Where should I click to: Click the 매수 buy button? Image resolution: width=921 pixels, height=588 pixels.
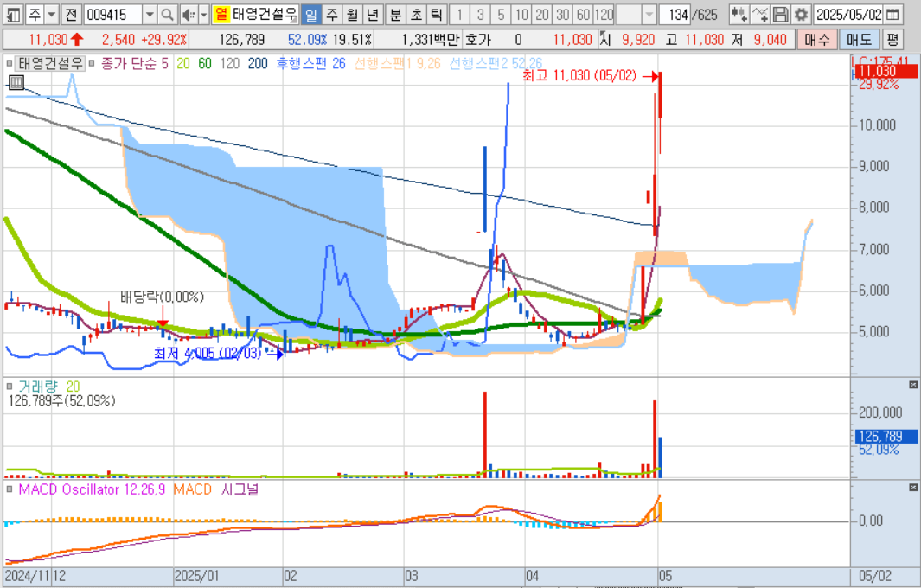[x=817, y=40]
